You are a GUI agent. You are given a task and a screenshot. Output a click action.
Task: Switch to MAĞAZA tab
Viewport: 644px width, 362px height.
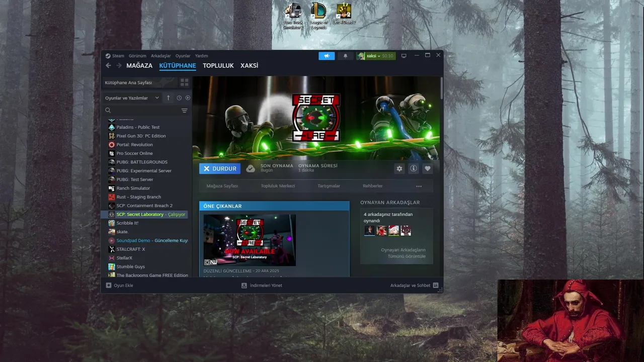[x=139, y=65]
